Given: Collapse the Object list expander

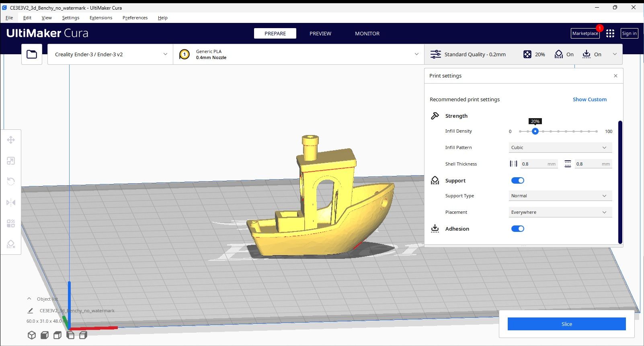Looking at the screenshot, I should tap(29, 299).
